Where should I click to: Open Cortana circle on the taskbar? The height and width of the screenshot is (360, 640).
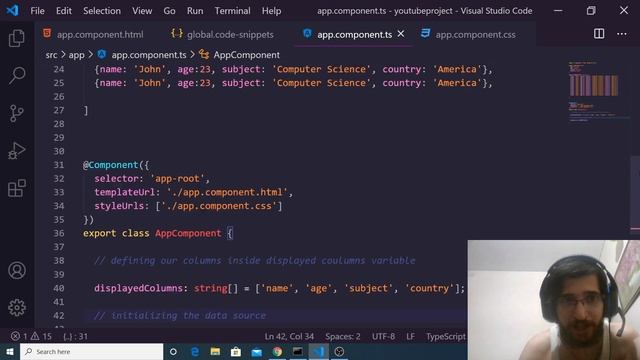(173, 351)
